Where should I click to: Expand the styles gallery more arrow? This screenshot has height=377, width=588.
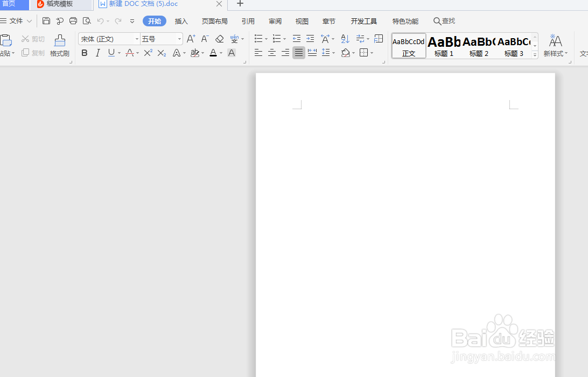[x=535, y=55]
